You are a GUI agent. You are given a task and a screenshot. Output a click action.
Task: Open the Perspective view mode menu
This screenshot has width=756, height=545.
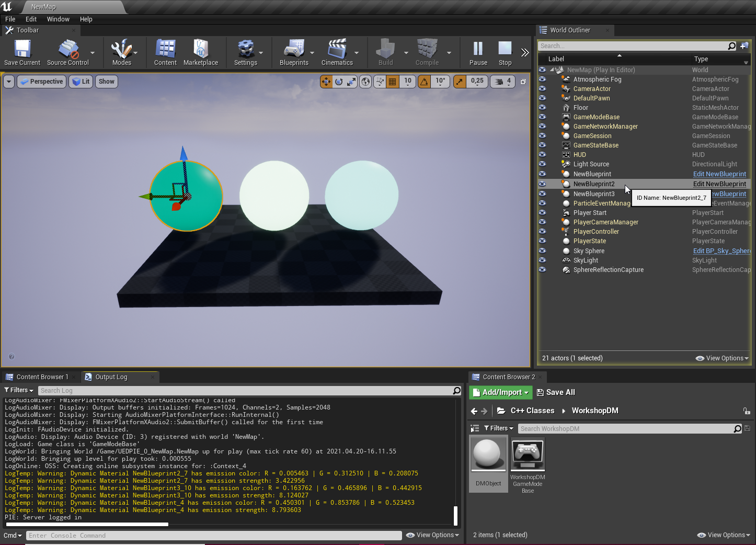[x=42, y=82]
